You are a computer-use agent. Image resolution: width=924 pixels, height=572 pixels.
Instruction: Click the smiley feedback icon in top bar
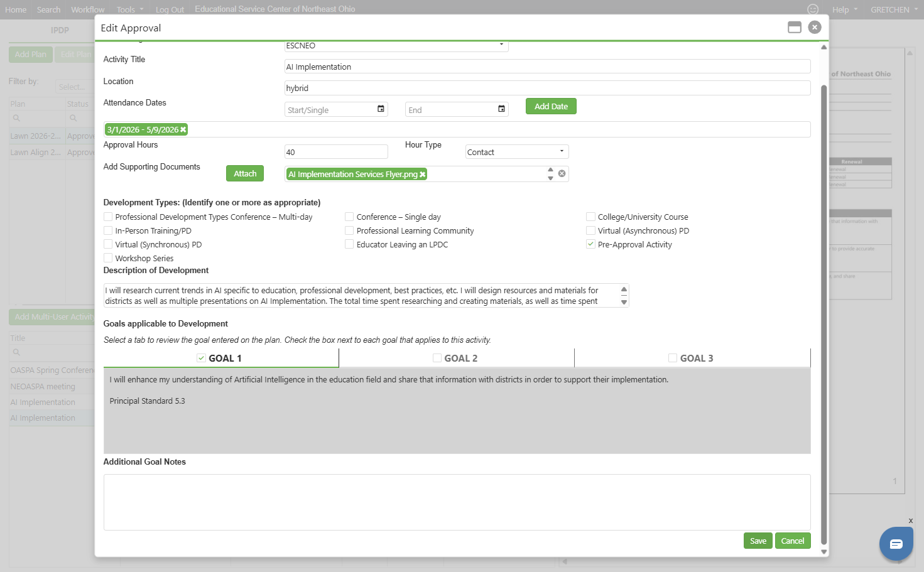tap(813, 9)
